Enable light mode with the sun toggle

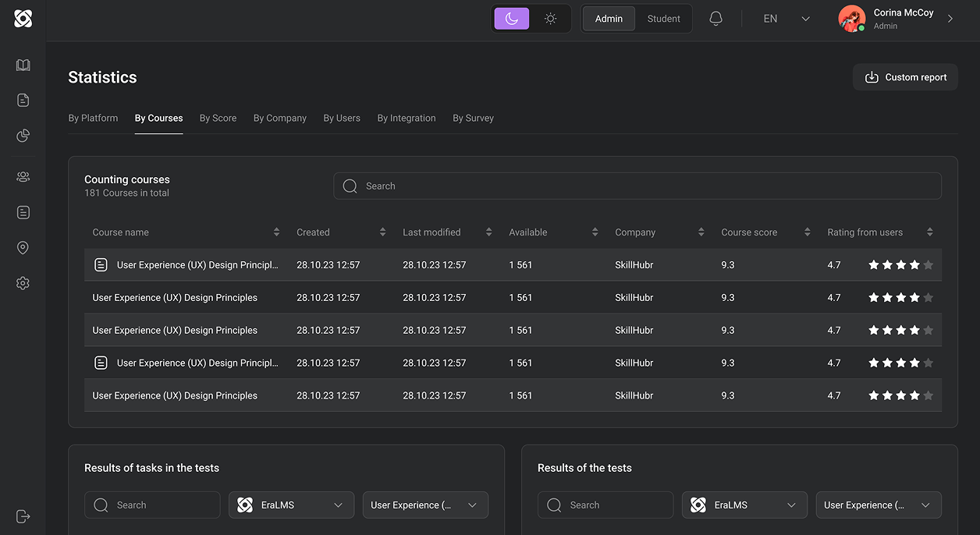click(x=550, y=17)
